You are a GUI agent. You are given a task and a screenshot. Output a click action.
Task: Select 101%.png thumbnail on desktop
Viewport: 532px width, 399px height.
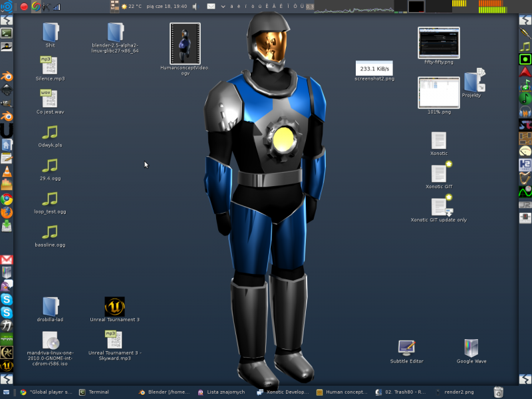[x=439, y=95]
